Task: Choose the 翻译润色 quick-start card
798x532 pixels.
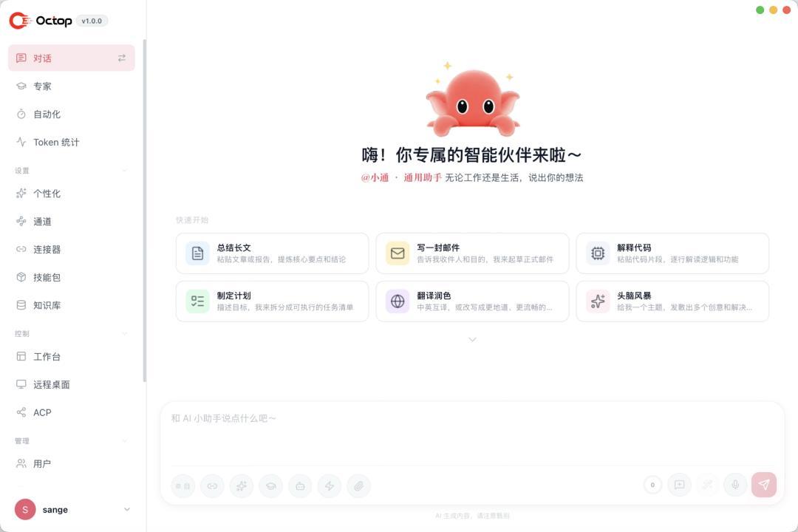Action: (x=472, y=301)
